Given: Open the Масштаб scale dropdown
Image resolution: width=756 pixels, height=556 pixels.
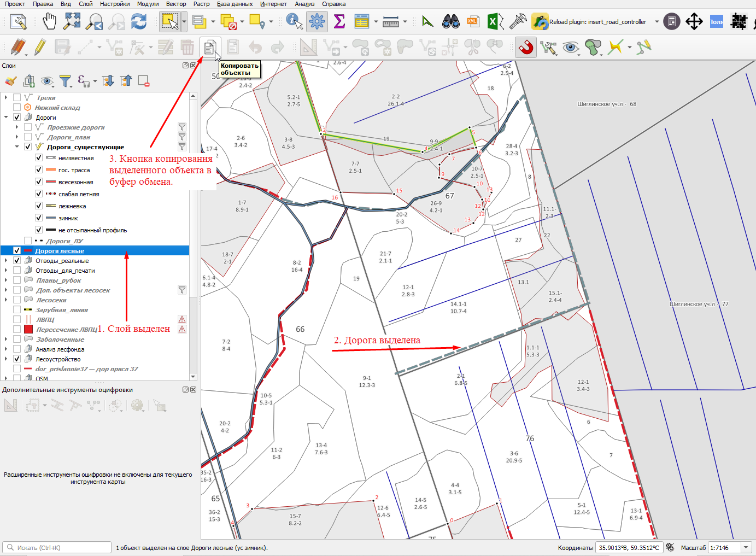Looking at the screenshot, I should [x=746, y=547].
